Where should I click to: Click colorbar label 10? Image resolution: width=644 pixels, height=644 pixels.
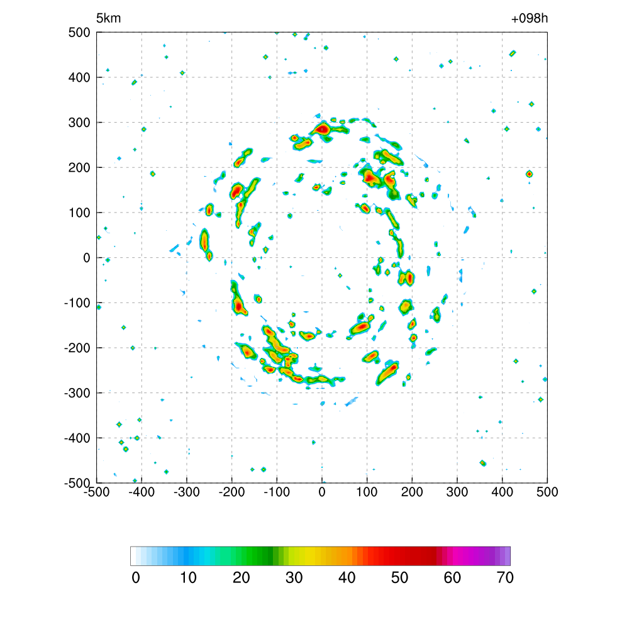(x=189, y=578)
